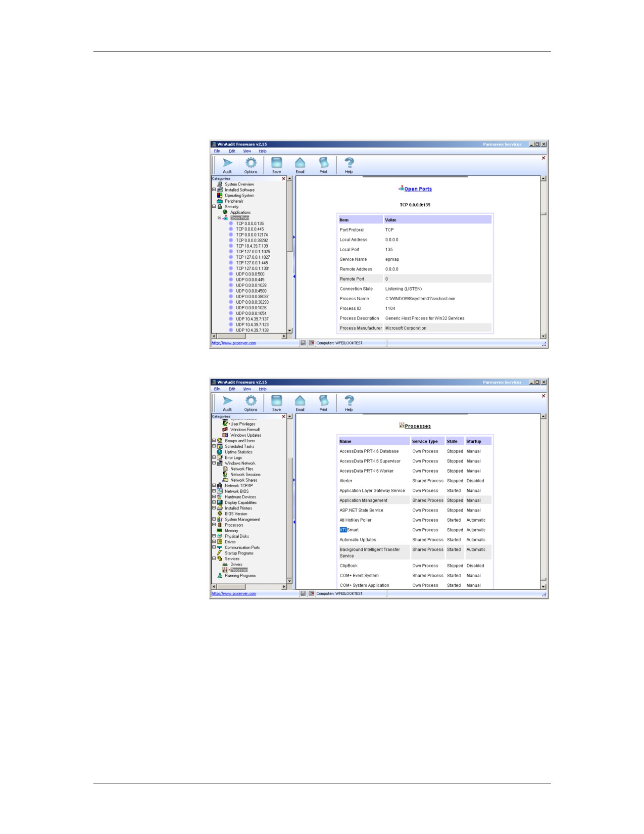Screen dimensions: 644x834
Task: Close Categories pane in the Open Ports window
Action: pos(283,178)
